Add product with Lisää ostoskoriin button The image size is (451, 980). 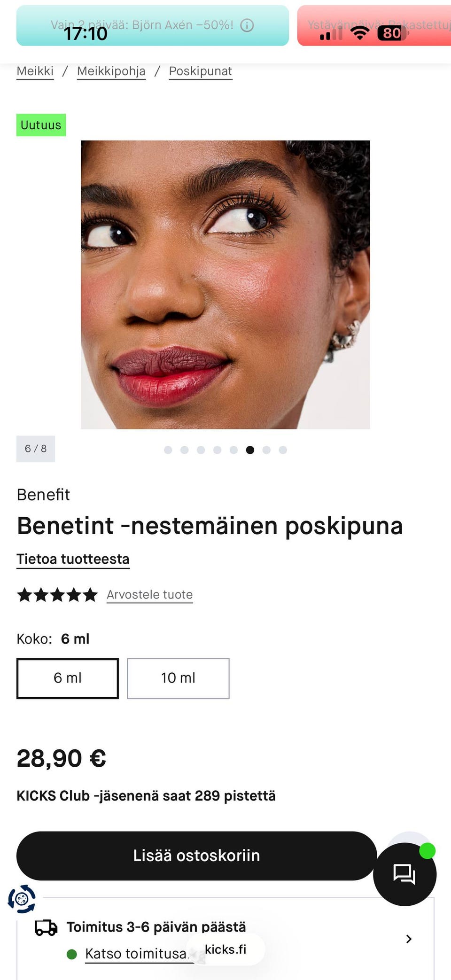(x=197, y=856)
